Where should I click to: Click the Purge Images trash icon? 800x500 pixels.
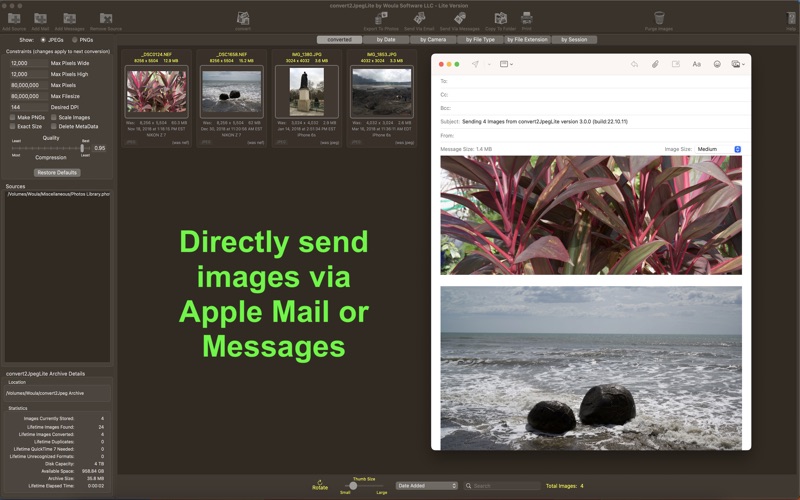click(x=659, y=18)
